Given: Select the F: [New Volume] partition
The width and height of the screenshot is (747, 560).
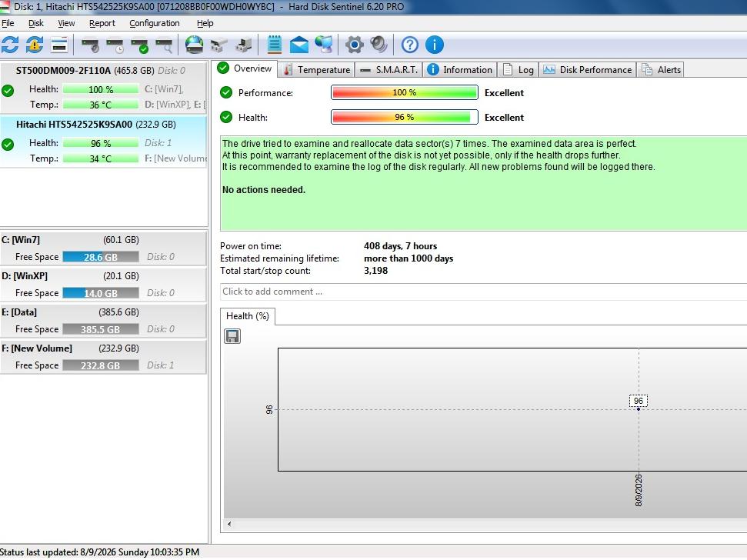Looking at the screenshot, I should tap(103, 357).
